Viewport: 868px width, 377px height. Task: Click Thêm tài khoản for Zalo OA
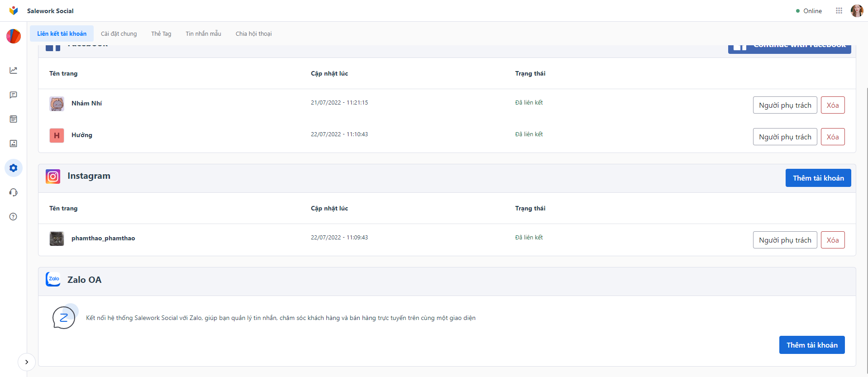click(x=812, y=345)
